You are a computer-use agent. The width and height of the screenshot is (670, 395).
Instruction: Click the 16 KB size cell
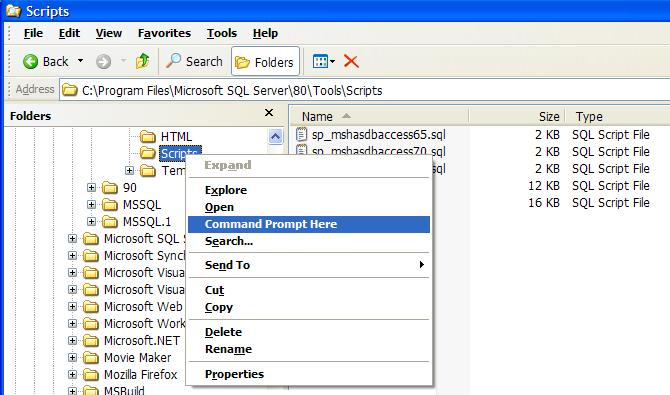click(x=544, y=203)
